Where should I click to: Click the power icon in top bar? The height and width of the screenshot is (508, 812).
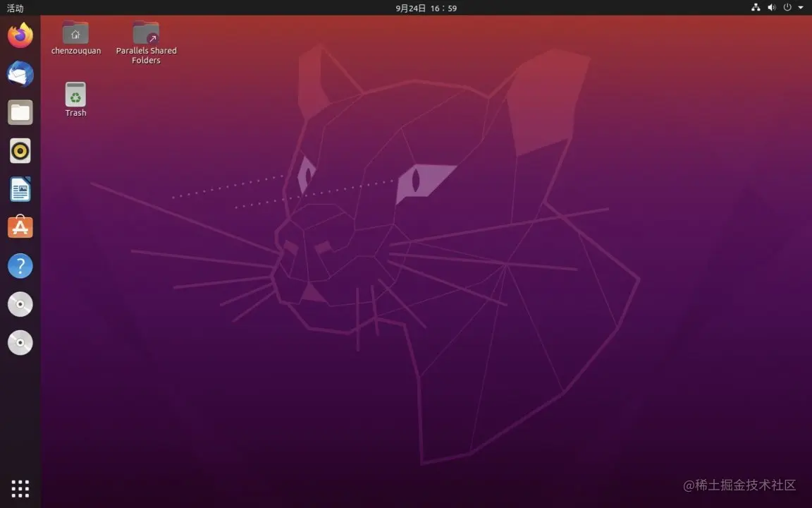[x=787, y=7]
